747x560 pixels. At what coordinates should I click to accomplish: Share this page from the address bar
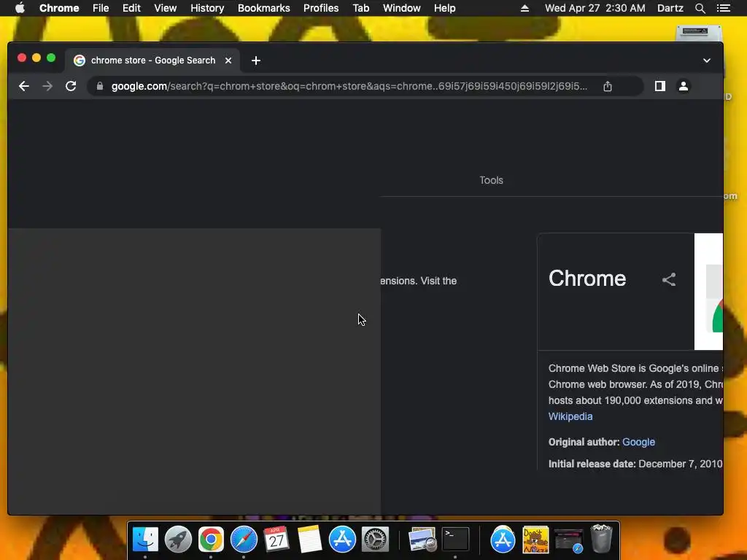pos(608,86)
